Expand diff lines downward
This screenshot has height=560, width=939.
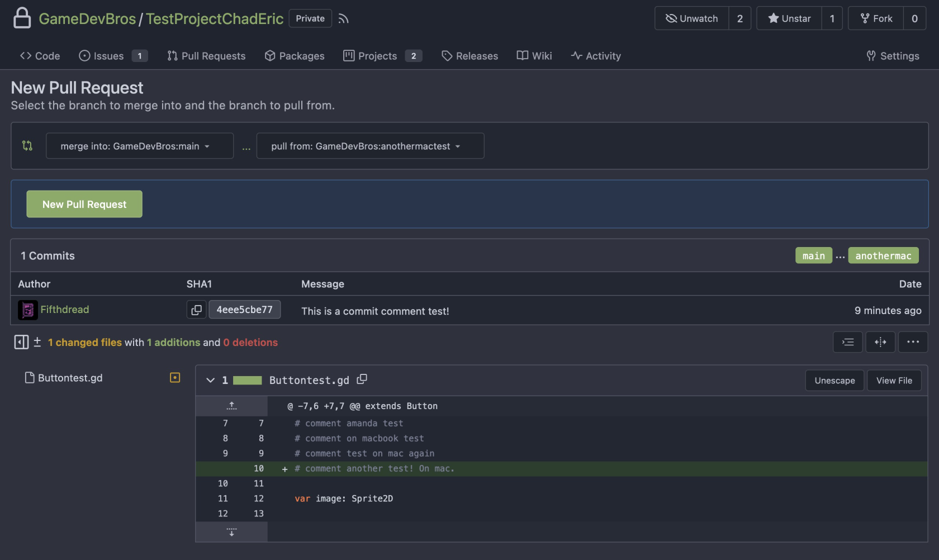[231, 531]
